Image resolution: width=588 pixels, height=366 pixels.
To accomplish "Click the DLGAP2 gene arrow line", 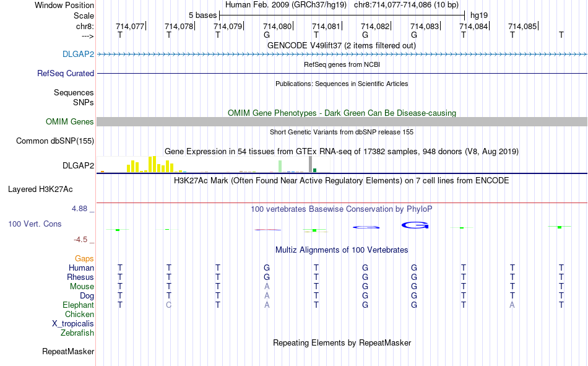I will pyautogui.click(x=342, y=54).
